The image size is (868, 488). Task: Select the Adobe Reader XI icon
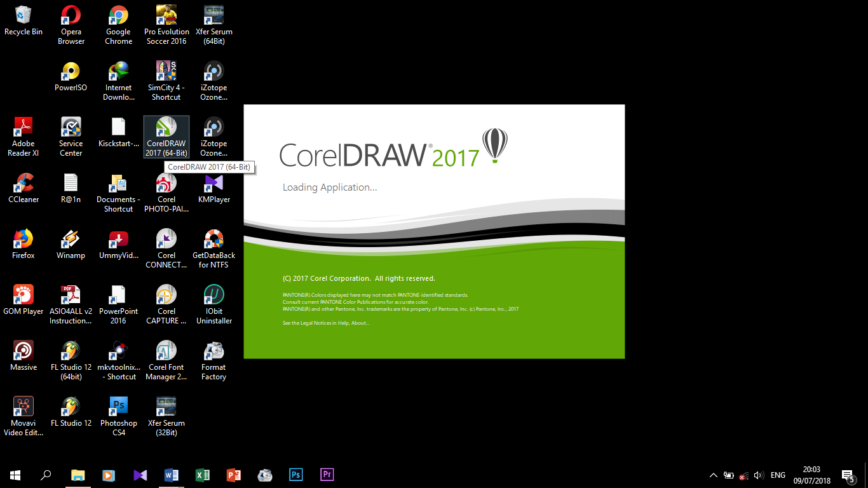point(24,137)
